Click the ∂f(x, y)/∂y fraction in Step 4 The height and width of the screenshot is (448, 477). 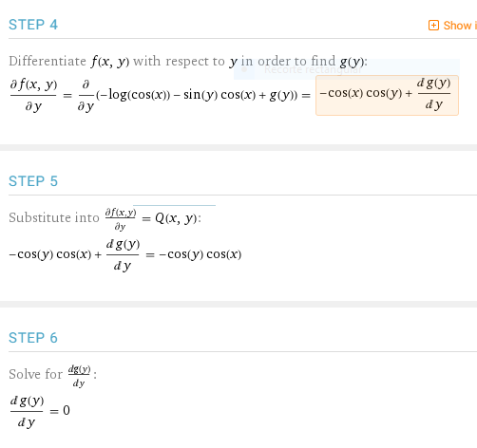click(x=33, y=95)
